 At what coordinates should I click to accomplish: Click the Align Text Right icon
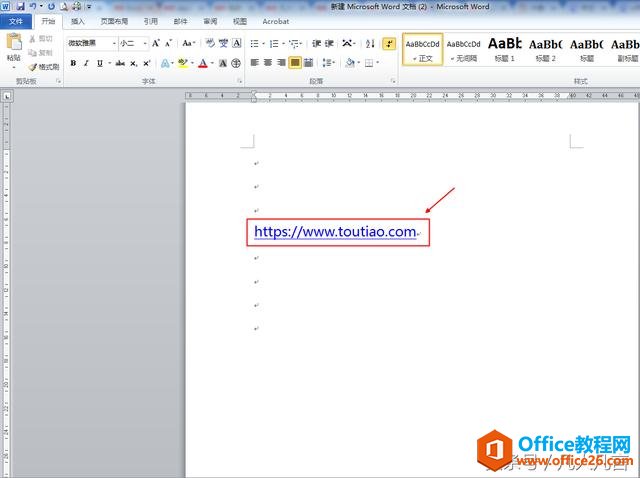coord(281,63)
